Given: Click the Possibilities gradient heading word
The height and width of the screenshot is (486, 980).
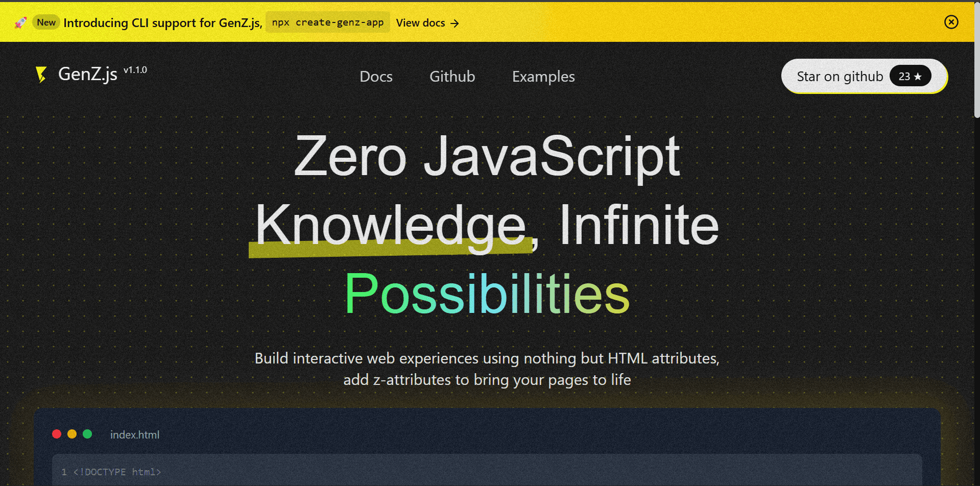Looking at the screenshot, I should click(x=487, y=294).
